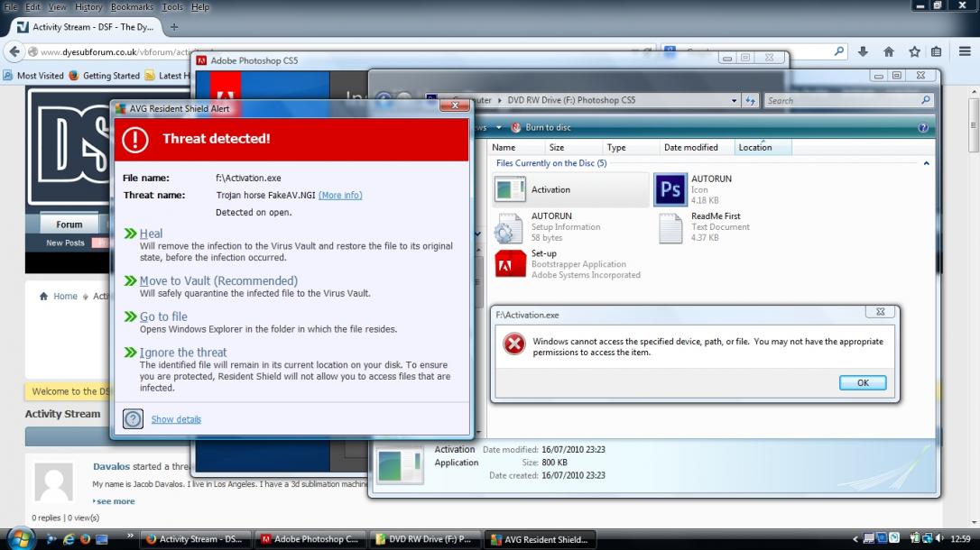The height and width of the screenshot is (550, 980).
Task: Open the Bookmarks menu
Action: [132, 7]
